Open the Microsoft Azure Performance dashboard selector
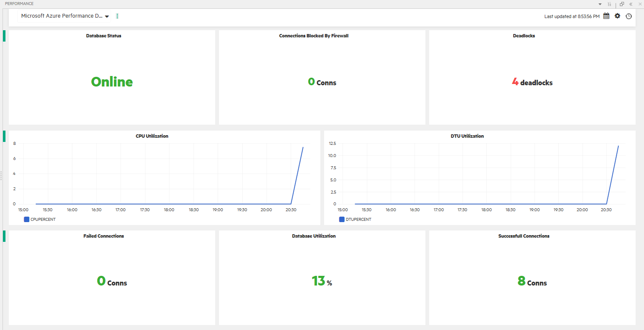The height and width of the screenshot is (330, 644). [63, 16]
